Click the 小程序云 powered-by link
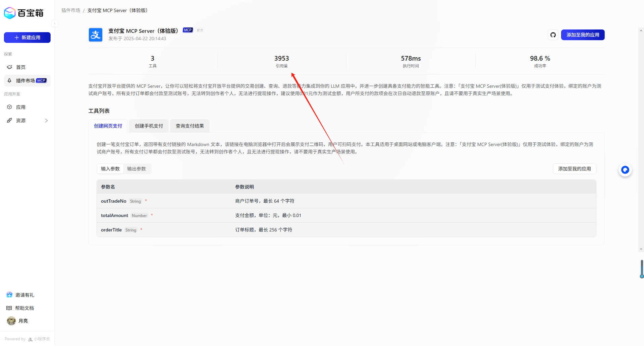The height and width of the screenshot is (346, 644). [39, 339]
